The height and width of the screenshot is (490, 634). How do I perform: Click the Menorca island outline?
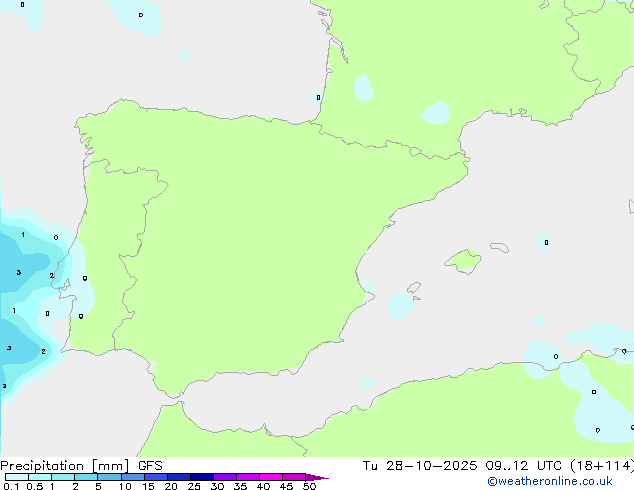click(x=500, y=247)
